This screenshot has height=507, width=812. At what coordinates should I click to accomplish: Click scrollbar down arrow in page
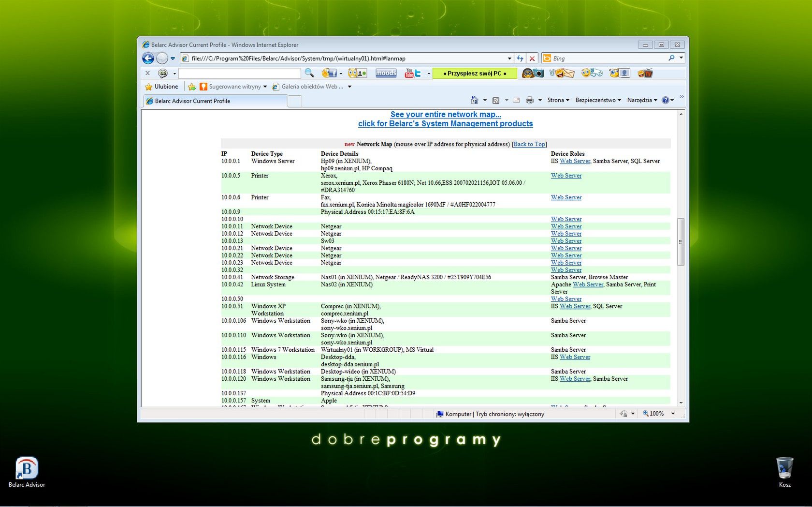(681, 403)
